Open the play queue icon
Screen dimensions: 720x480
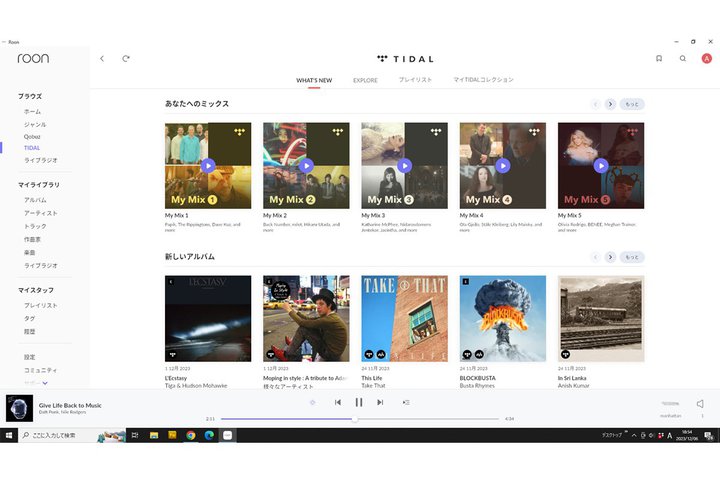[406, 402]
